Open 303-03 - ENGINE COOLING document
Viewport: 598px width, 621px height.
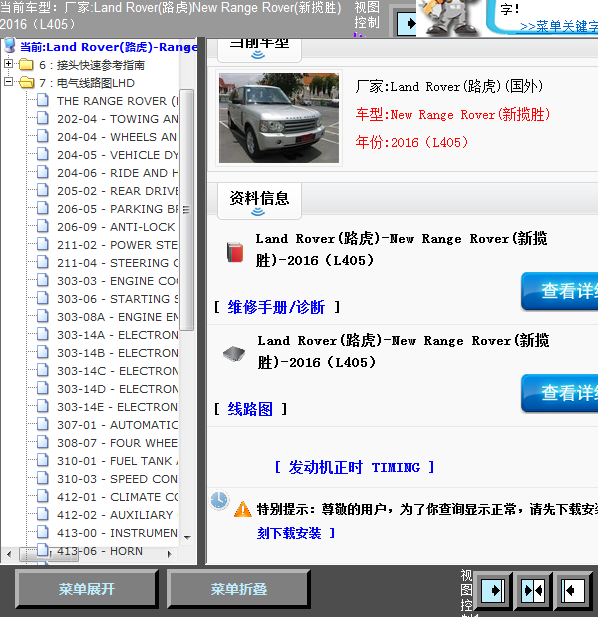coord(118,281)
